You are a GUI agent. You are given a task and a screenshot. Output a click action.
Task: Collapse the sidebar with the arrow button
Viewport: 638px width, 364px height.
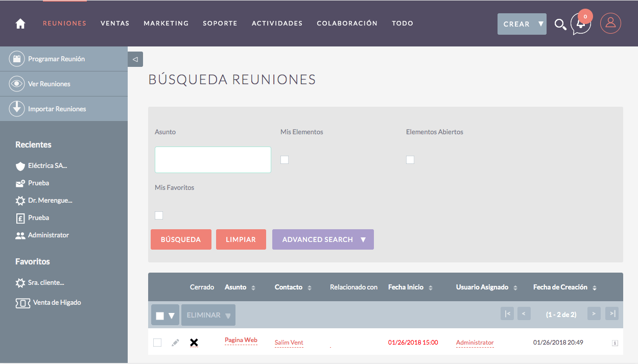pyautogui.click(x=135, y=59)
